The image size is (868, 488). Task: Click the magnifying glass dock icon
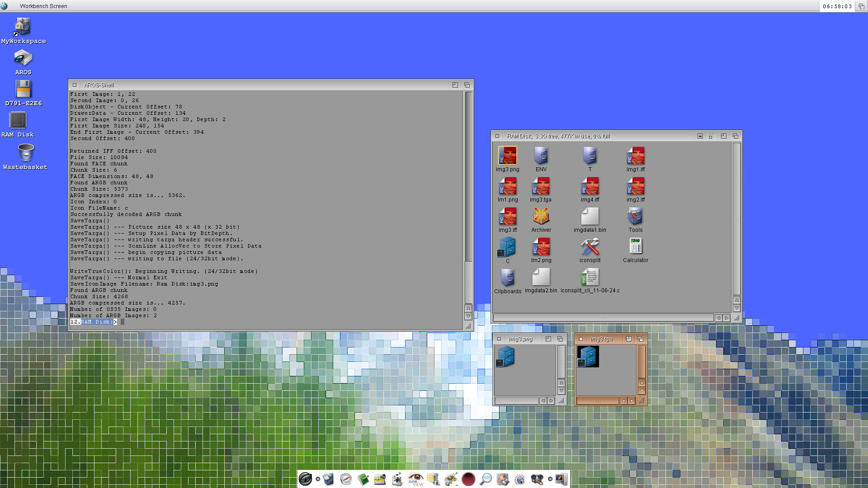[x=486, y=479]
